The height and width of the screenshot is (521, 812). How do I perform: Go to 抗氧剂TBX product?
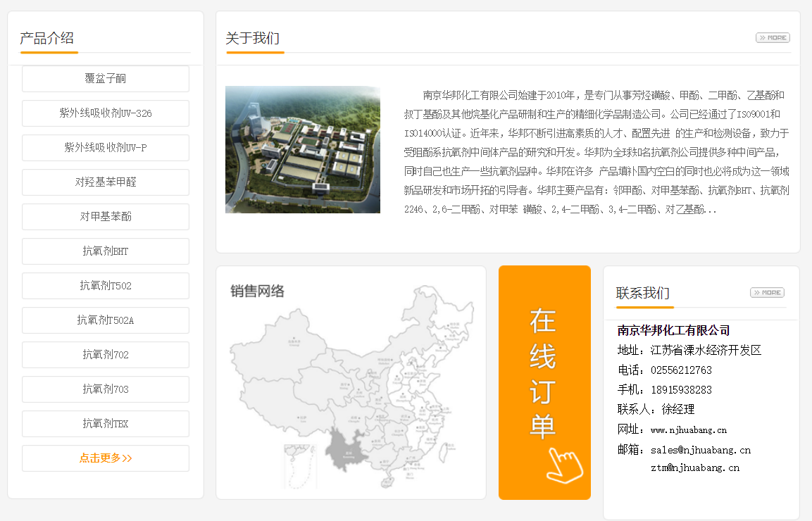point(106,424)
